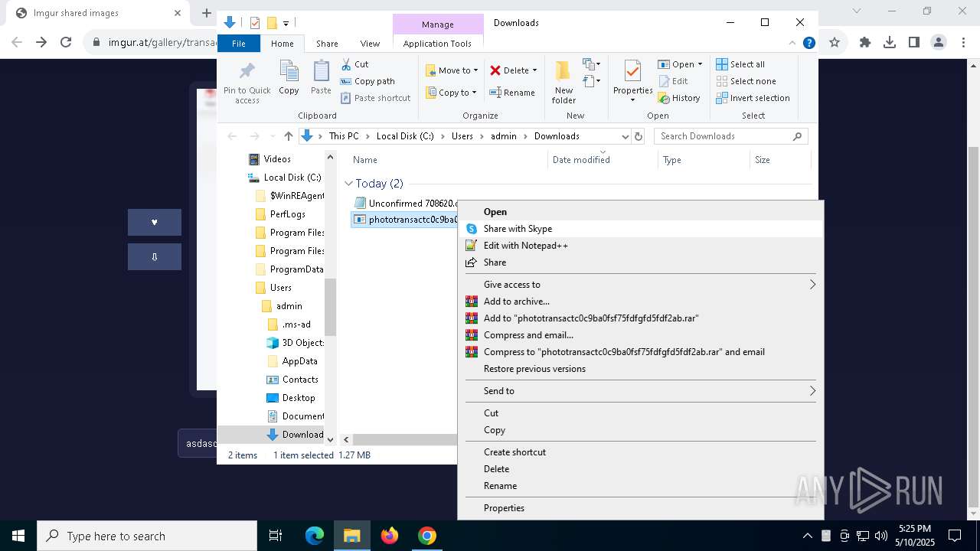This screenshot has height=551, width=980.
Task: Select the Desktop folder in the navigation tree
Action: point(298,398)
